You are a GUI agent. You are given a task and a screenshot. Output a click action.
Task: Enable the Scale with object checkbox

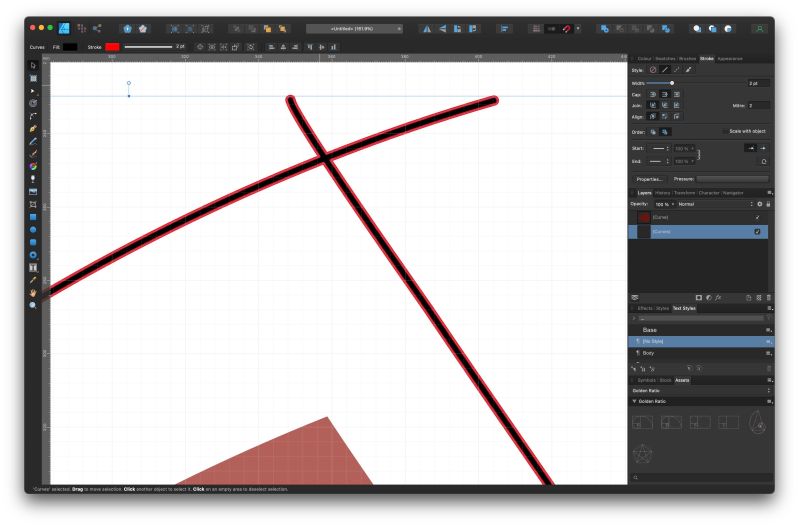pos(725,132)
